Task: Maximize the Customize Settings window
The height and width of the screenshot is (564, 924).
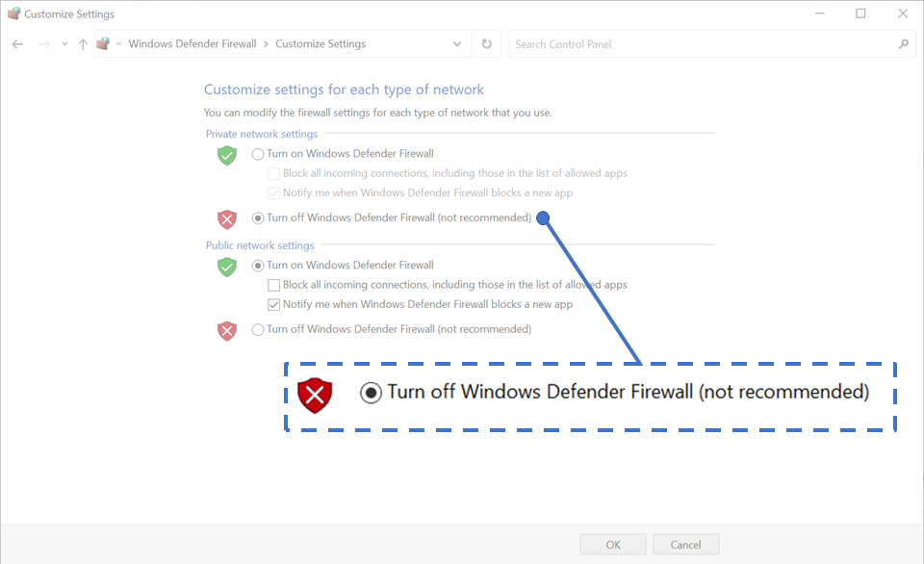Action: pos(860,13)
